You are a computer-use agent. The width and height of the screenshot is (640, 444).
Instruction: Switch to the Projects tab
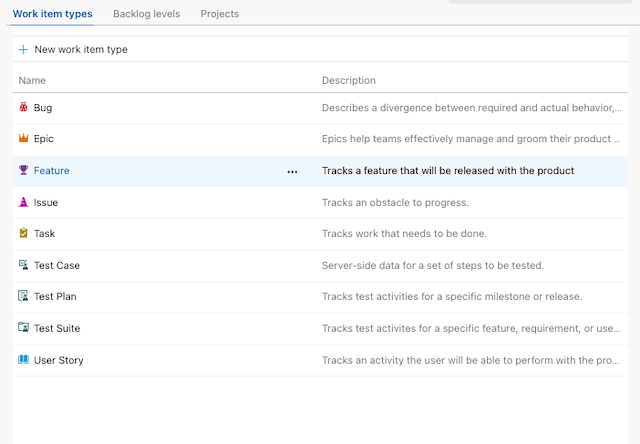click(x=220, y=14)
